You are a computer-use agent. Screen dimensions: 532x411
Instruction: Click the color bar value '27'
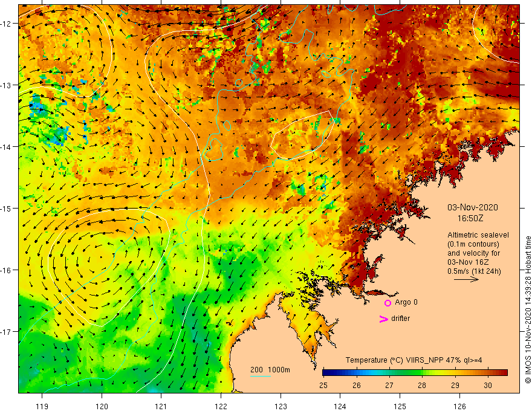click(389, 385)
